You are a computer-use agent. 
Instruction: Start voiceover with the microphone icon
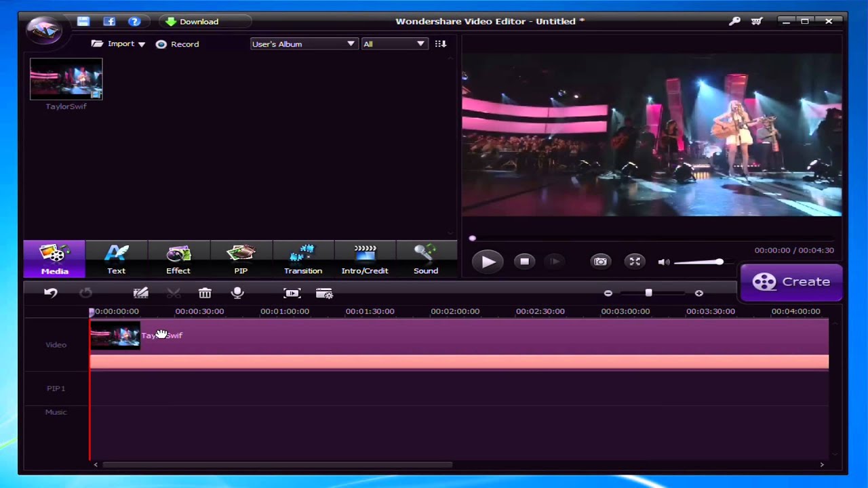[237, 293]
